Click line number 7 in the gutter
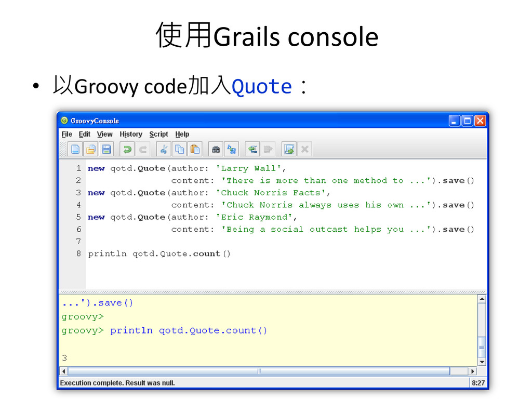The width and height of the screenshot is (532, 399). [x=78, y=241]
